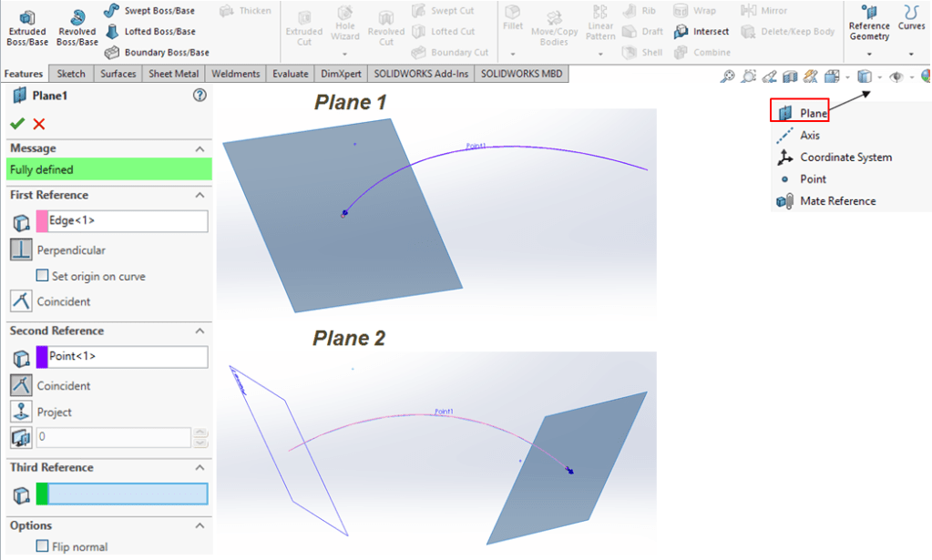
Task: Cancel the plane with the red X
Action: [38, 124]
